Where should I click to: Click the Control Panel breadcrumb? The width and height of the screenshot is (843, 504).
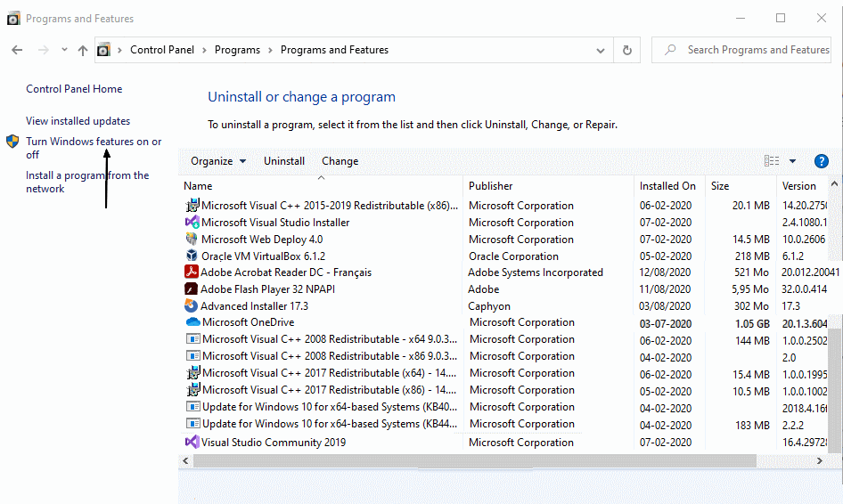[162, 50]
